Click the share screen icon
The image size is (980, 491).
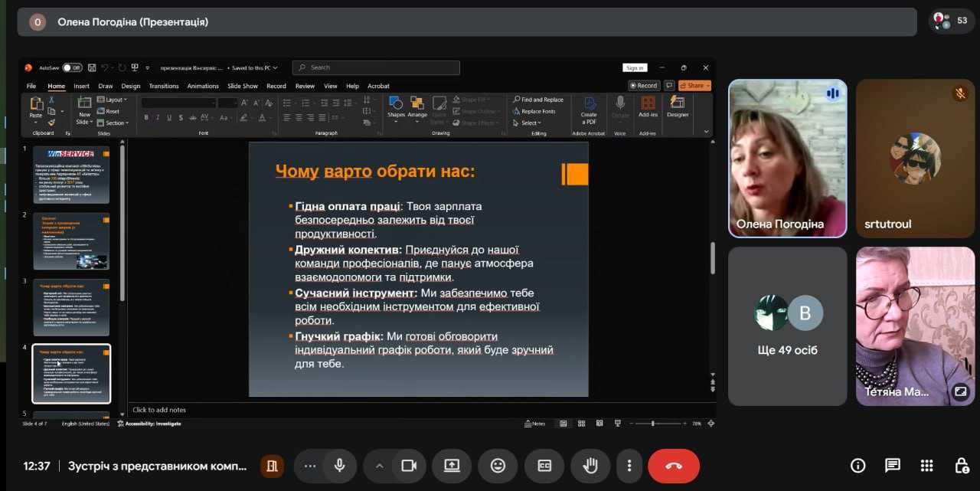[452, 466]
